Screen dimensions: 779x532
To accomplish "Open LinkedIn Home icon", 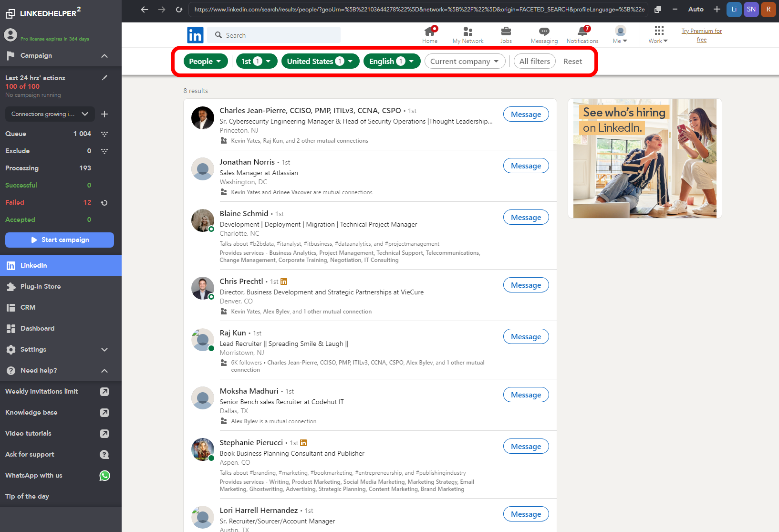I will [430, 31].
